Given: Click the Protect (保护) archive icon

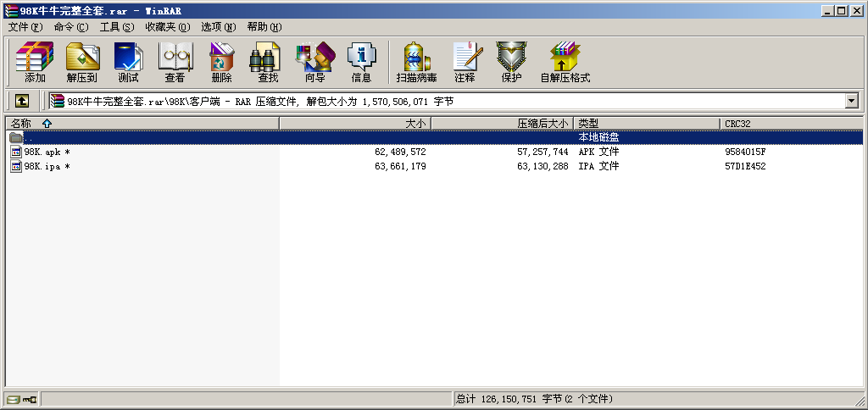Looking at the screenshot, I should [511, 63].
